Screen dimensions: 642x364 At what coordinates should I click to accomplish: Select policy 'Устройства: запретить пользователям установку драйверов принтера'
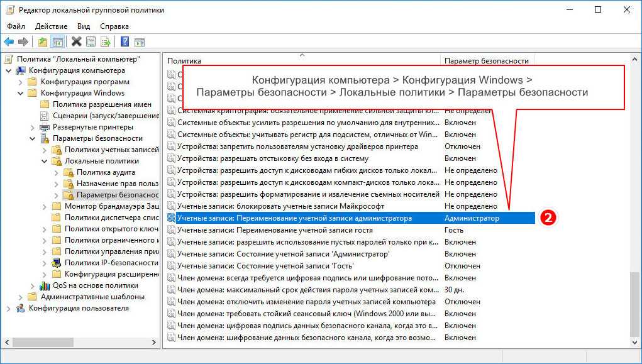(x=297, y=146)
